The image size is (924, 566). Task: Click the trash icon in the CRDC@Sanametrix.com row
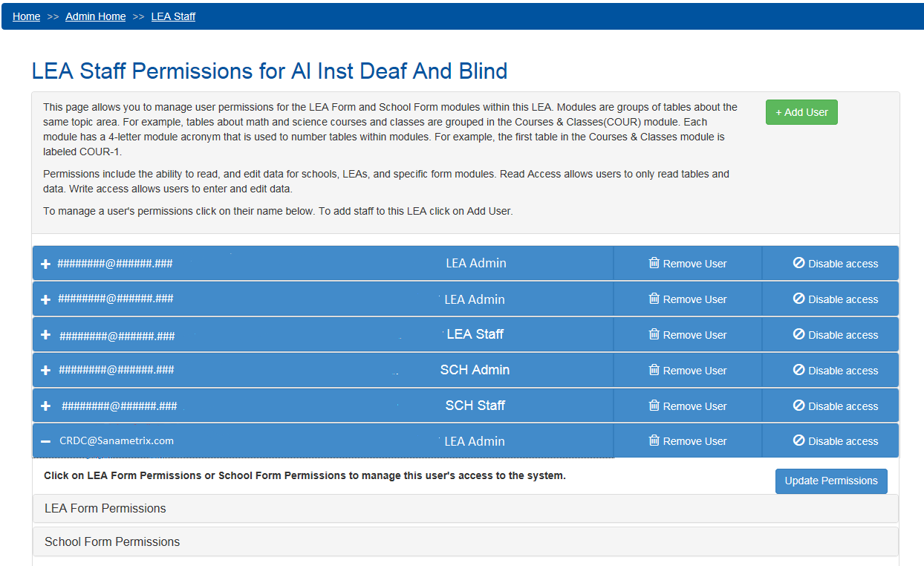[654, 440]
